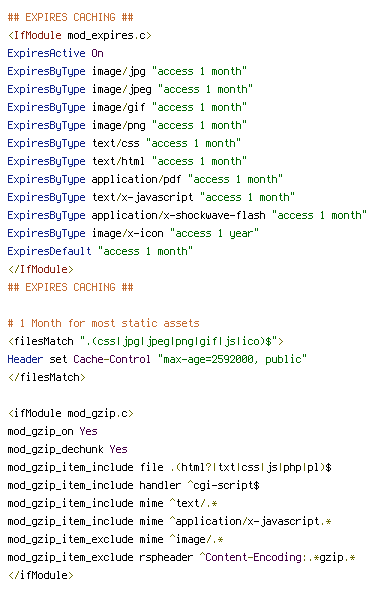
Task: Click the image/jpeg expires directive
Action: click(x=130, y=89)
